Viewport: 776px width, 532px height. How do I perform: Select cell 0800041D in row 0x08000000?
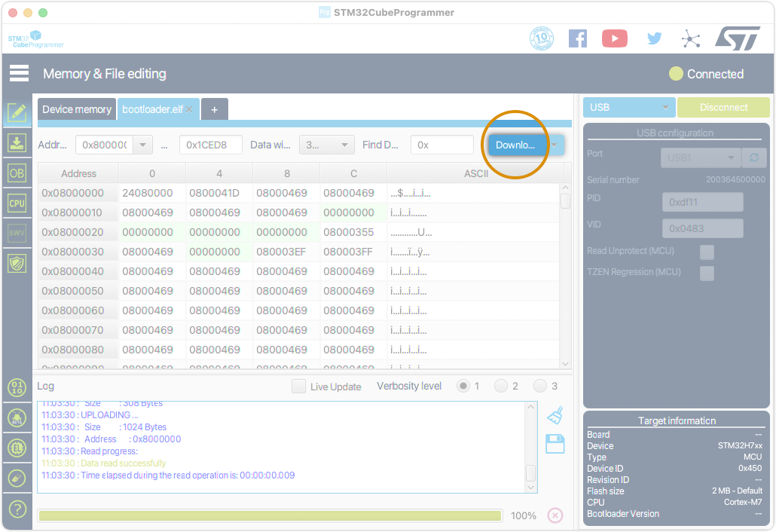click(219, 193)
